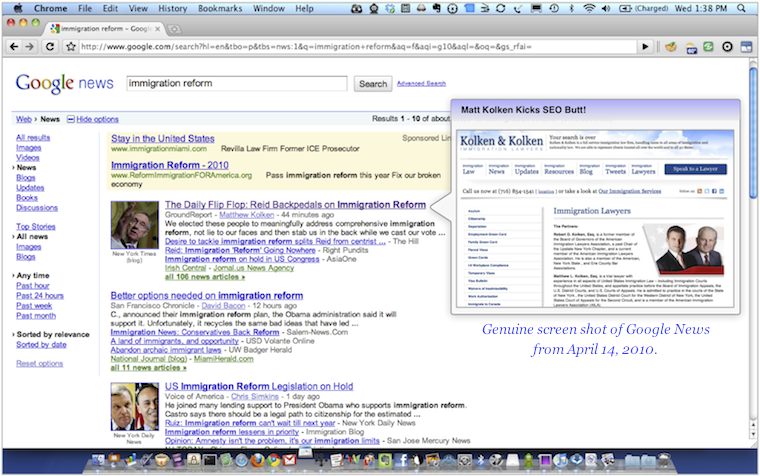This screenshot has width=760, height=476.
Task: Open the Window menu
Action: click(269, 8)
